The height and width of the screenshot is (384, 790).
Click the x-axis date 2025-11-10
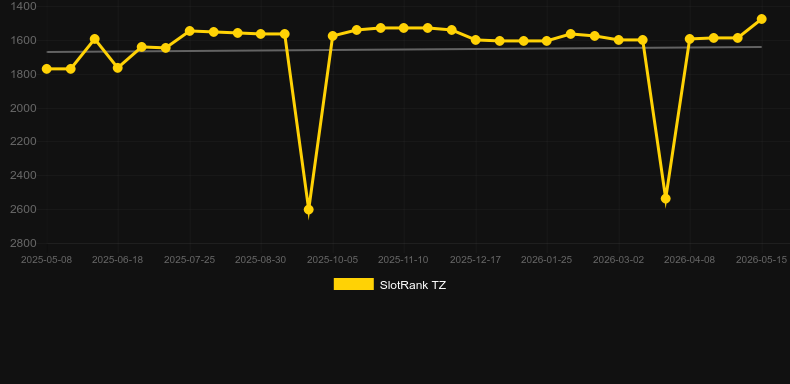[x=404, y=260]
